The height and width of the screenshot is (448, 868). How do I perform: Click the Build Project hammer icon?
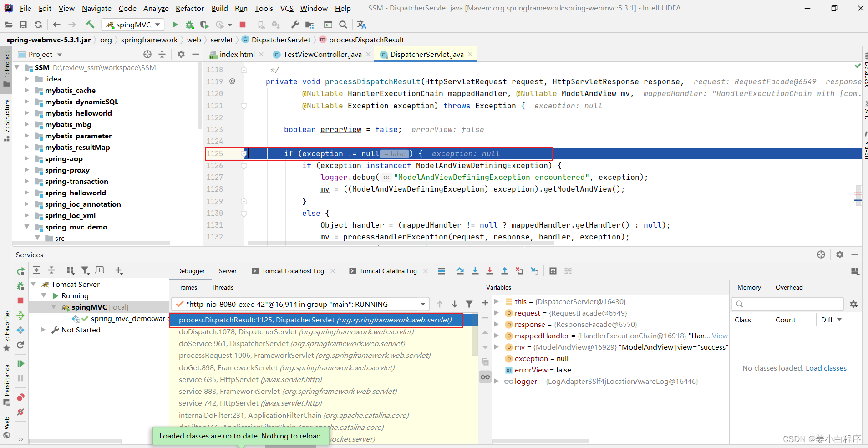[x=90, y=25]
